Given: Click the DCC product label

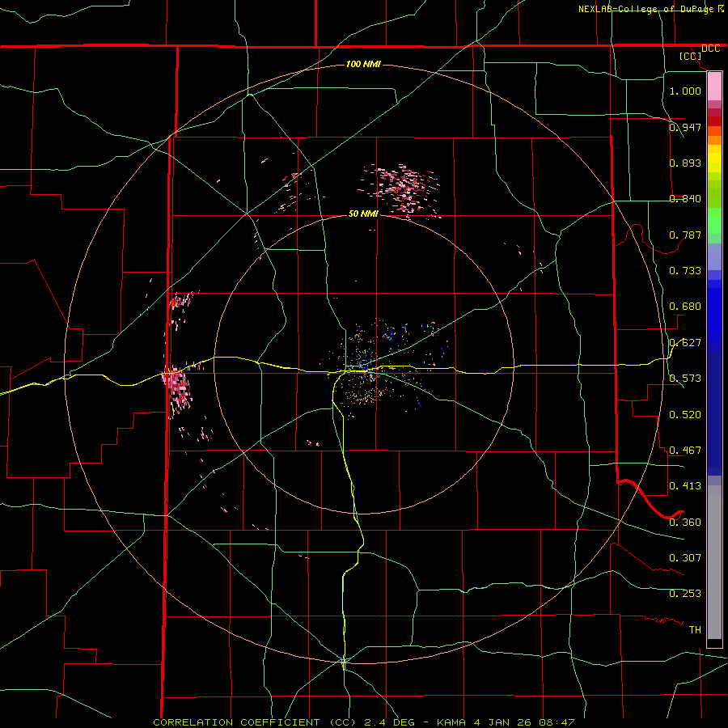Looking at the screenshot, I should pos(710,49).
